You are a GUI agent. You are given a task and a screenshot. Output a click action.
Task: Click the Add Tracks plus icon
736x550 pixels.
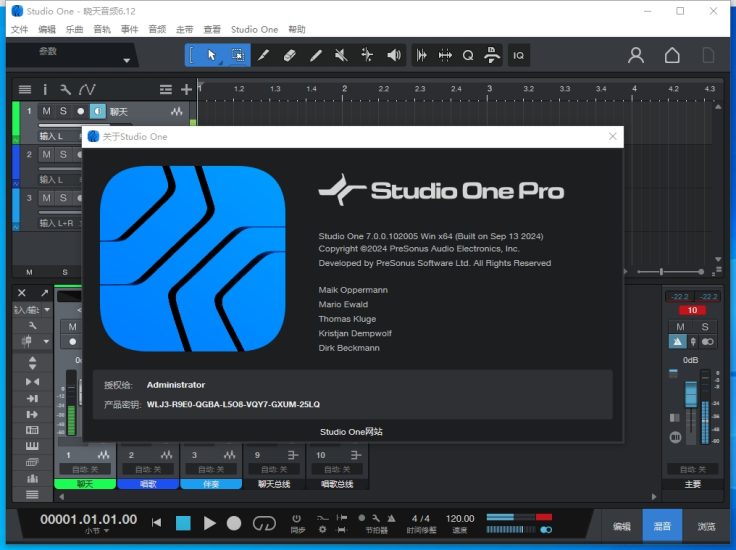tap(186, 89)
